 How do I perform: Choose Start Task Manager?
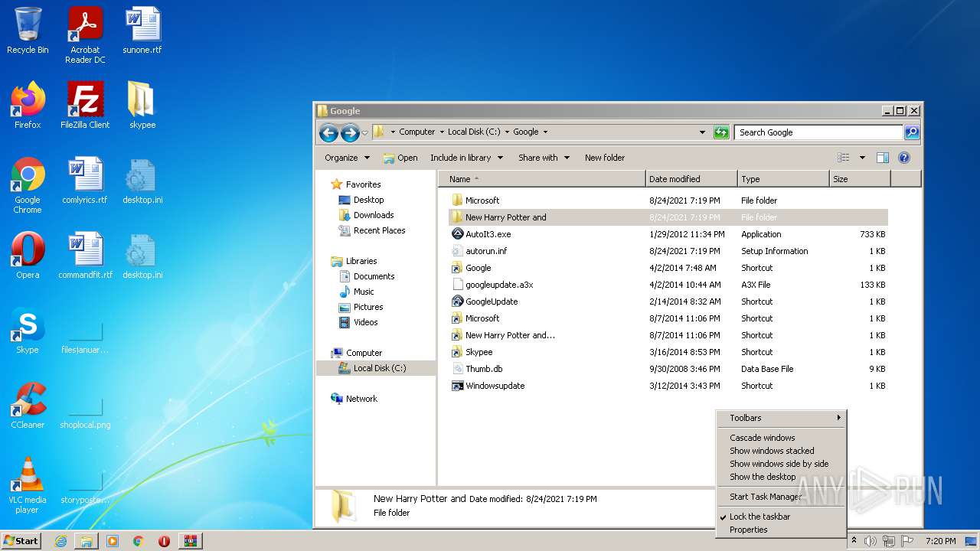point(781,497)
